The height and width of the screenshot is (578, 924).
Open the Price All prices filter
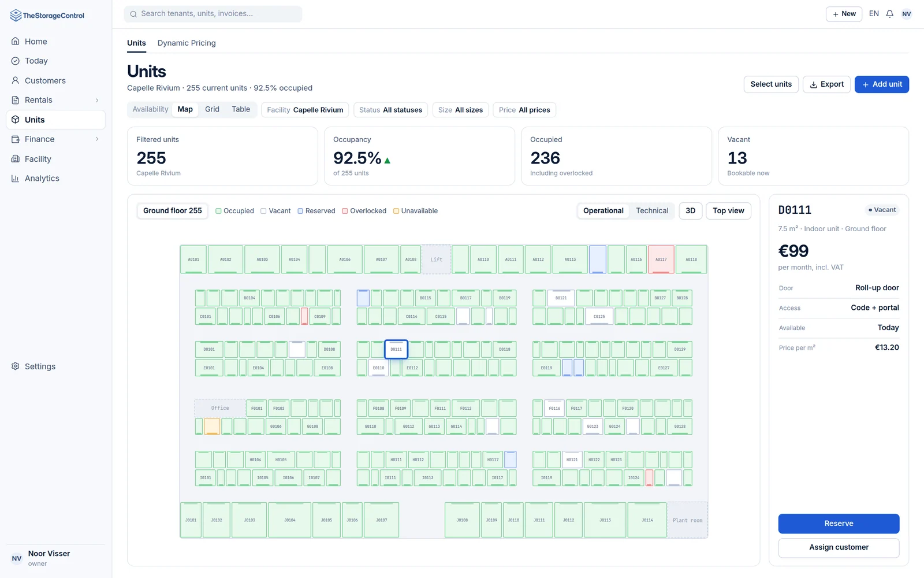point(524,110)
